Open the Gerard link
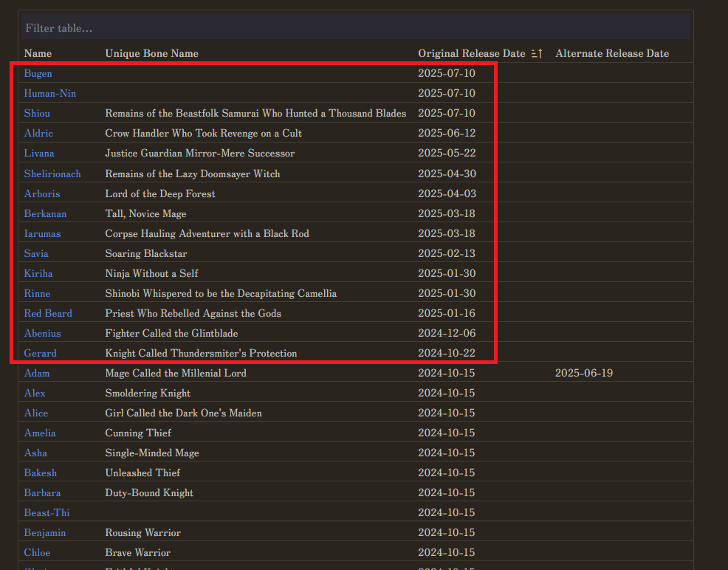The width and height of the screenshot is (728, 570). click(x=41, y=353)
